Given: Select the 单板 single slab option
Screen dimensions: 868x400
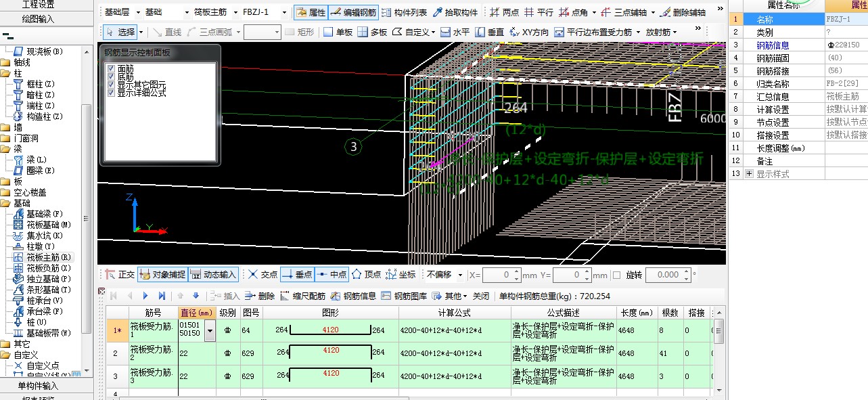Looking at the screenshot, I should (338, 32).
